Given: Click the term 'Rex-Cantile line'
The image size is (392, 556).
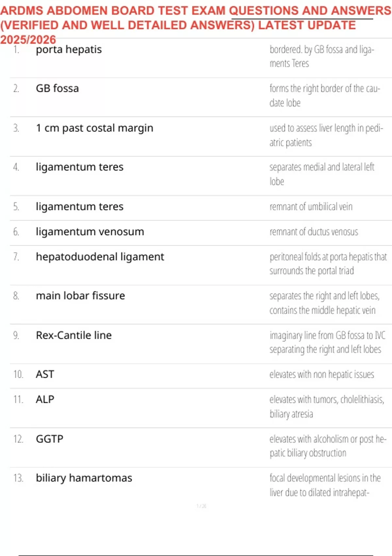Looking at the screenshot, I should 73,335.
